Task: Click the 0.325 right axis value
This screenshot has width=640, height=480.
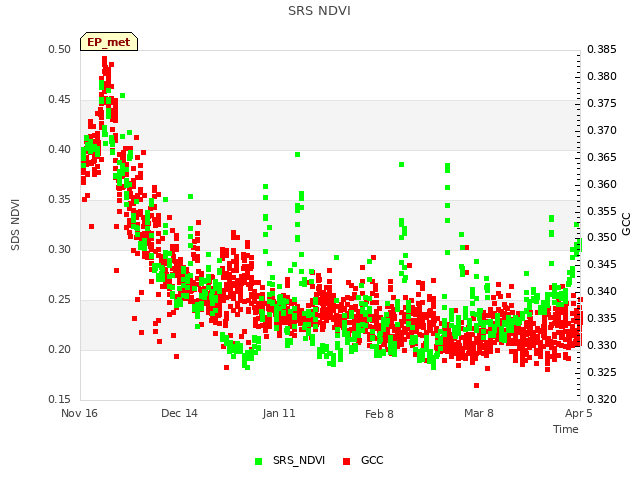Action: click(x=602, y=372)
